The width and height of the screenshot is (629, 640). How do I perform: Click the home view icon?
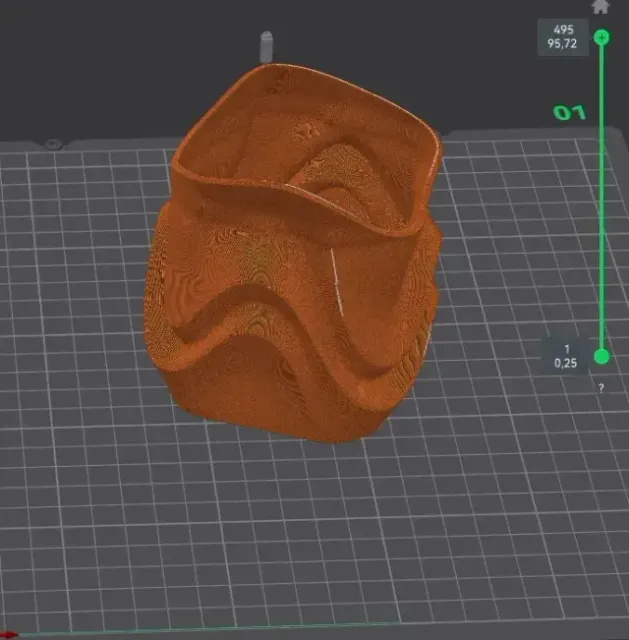[600, 7]
